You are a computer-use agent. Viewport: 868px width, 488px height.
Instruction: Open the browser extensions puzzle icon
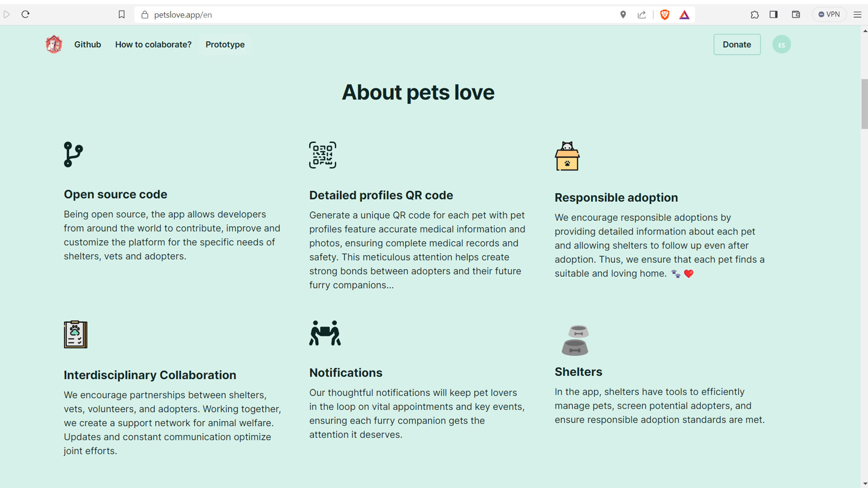click(755, 14)
